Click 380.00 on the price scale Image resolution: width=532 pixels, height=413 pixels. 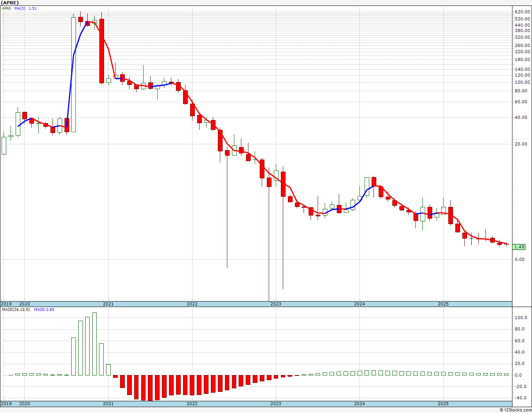(522, 31)
